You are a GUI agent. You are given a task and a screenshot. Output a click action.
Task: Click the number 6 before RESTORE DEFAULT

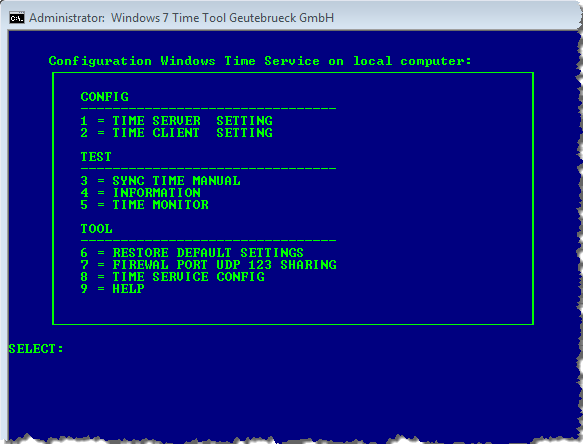84,253
